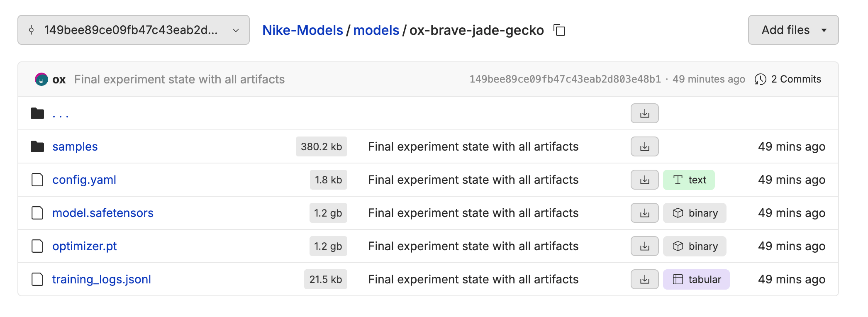Open the commit hash branch selector dropdown

(134, 30)
